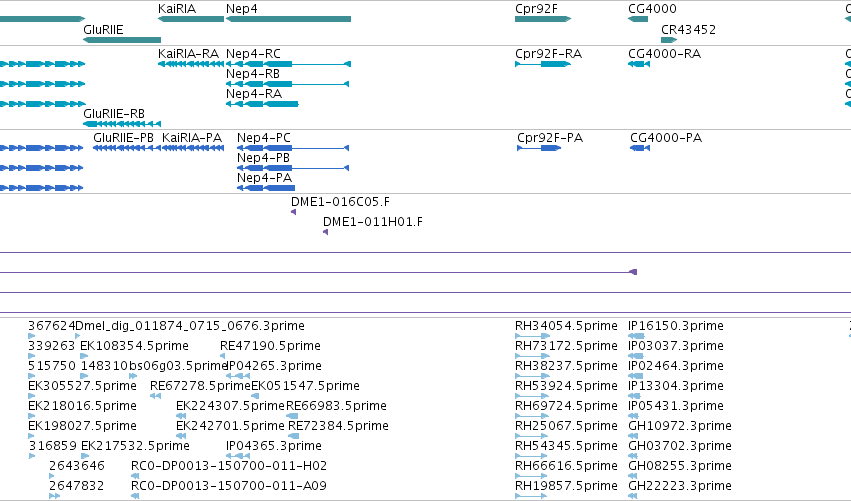Select the Cpr92F-PA protein feature

pos(539,148)
